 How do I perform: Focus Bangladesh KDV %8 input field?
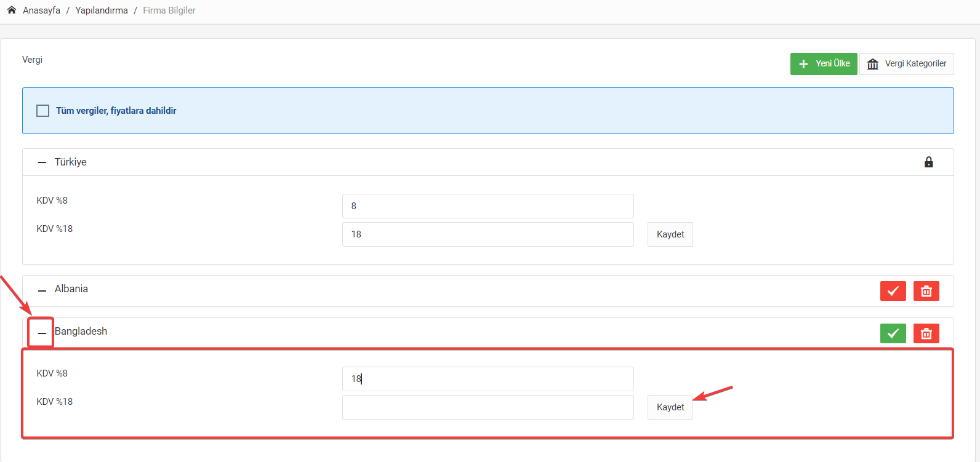click(488, 379)
